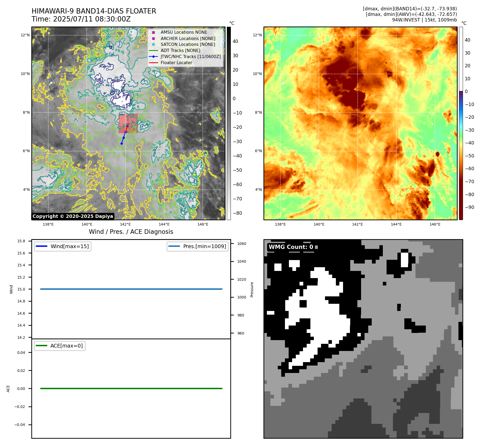Click the Pres.[min=1009] legend entry
The image size is (481, 448).
click(x=198, y=246)
